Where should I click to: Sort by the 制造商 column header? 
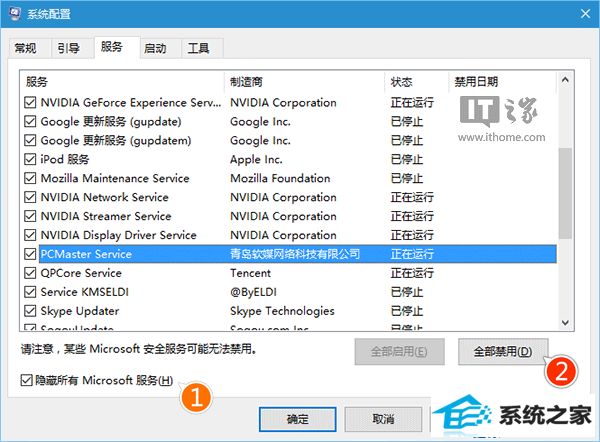point(305,82)
